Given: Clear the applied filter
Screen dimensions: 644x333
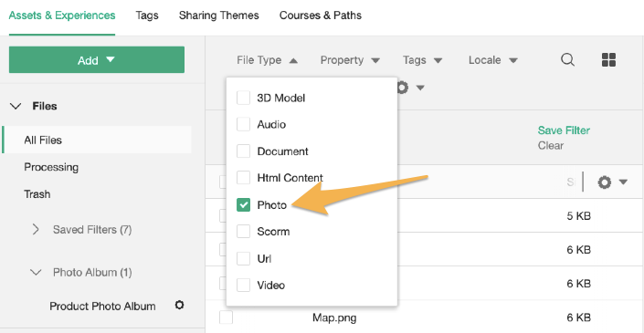Looking at the screenshot, I should pyautogui.click(x=551, y=146).
